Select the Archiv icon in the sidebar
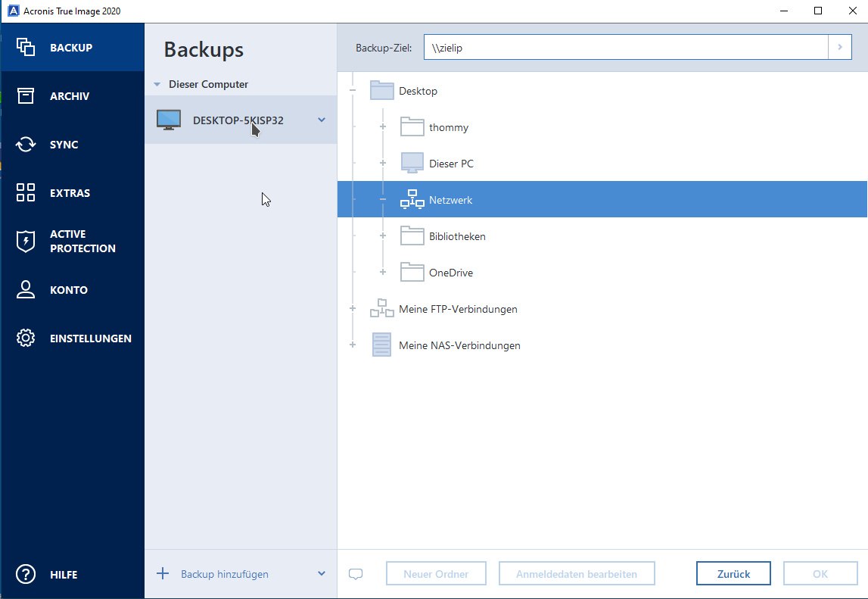This screenshot has height=599, width=868. pyautogui.click(x=25, y=95)
